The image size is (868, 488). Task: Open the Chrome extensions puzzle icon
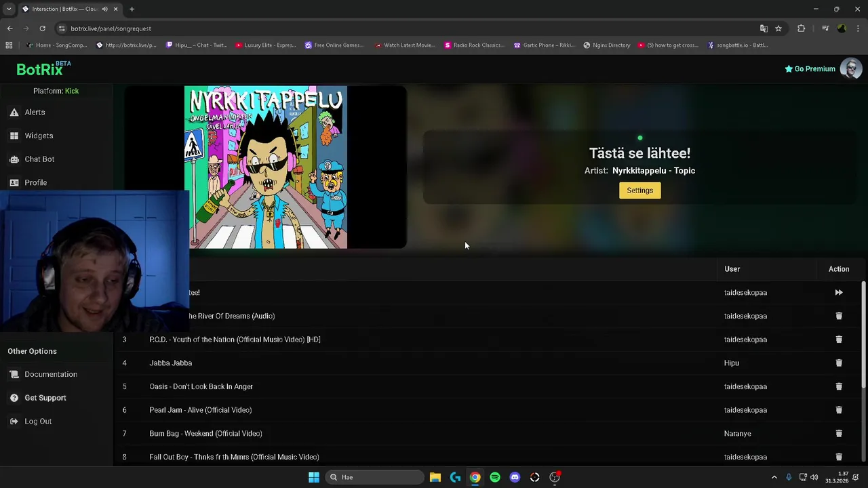pos(802,28)
